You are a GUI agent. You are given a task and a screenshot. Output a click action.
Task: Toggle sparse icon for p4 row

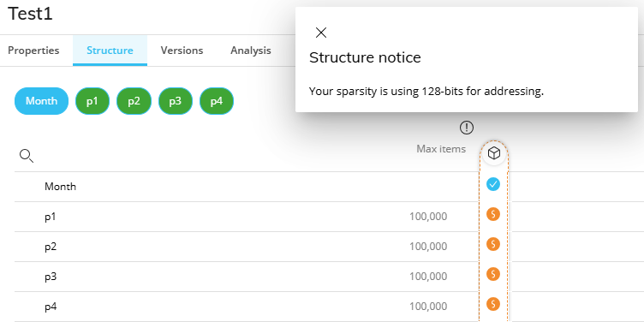[x=493, y=304]
